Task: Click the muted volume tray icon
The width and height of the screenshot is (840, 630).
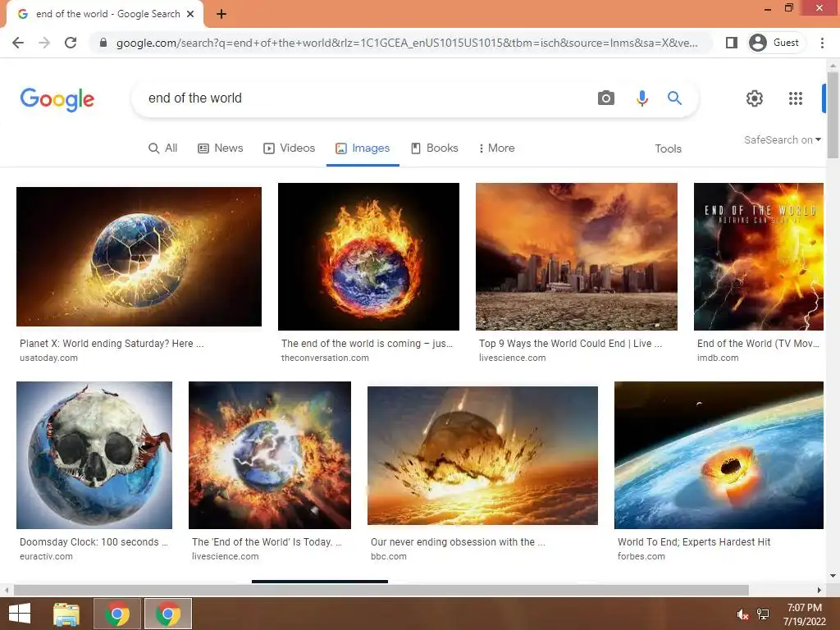Action: click(x=742, y=614)
